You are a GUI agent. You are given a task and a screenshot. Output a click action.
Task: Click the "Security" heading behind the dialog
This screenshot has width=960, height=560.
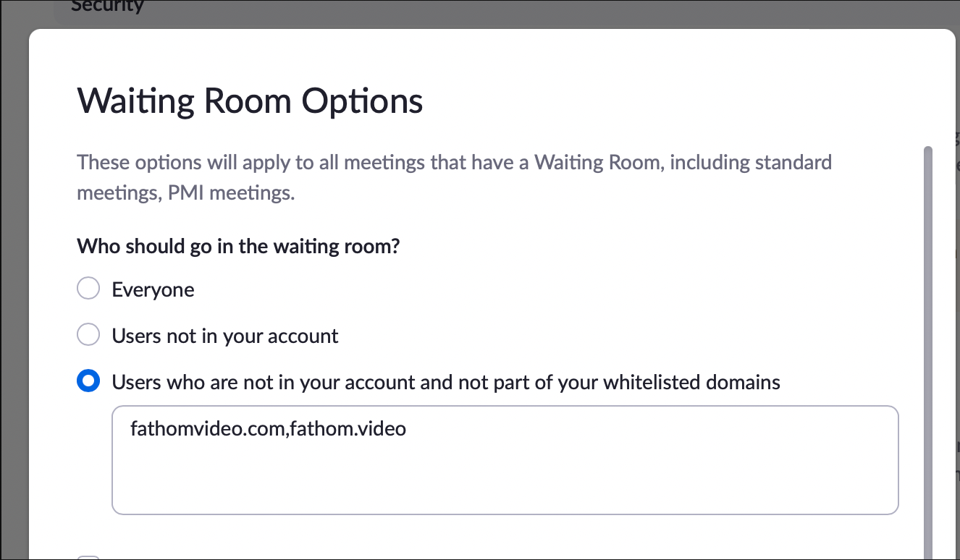pos(107,7)
